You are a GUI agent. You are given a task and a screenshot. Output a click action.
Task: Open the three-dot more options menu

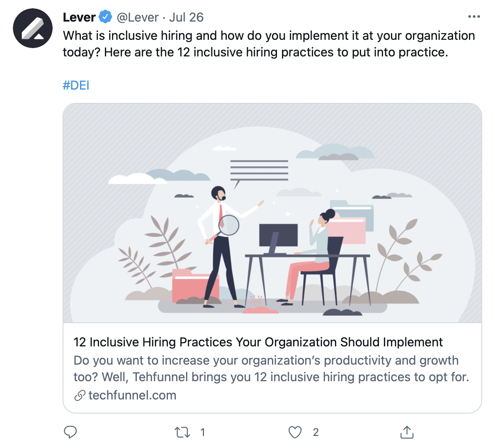(474, 17)
